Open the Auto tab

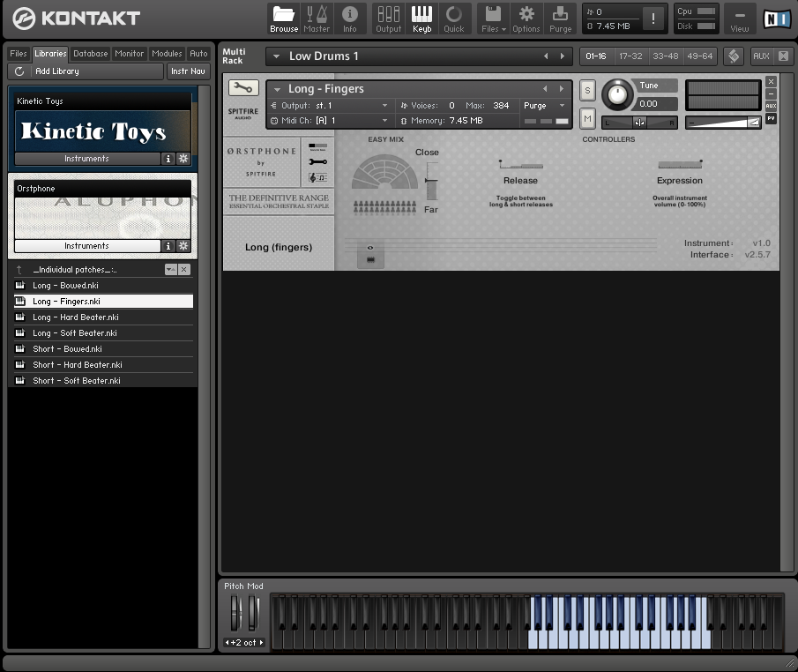point(198,54)
